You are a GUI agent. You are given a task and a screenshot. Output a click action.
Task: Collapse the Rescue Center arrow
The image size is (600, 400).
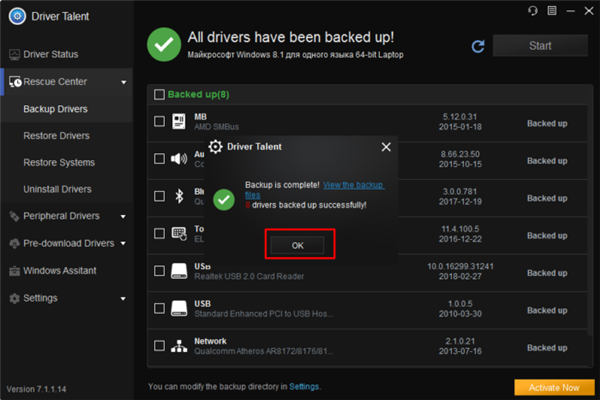click(x=124, y=82)
